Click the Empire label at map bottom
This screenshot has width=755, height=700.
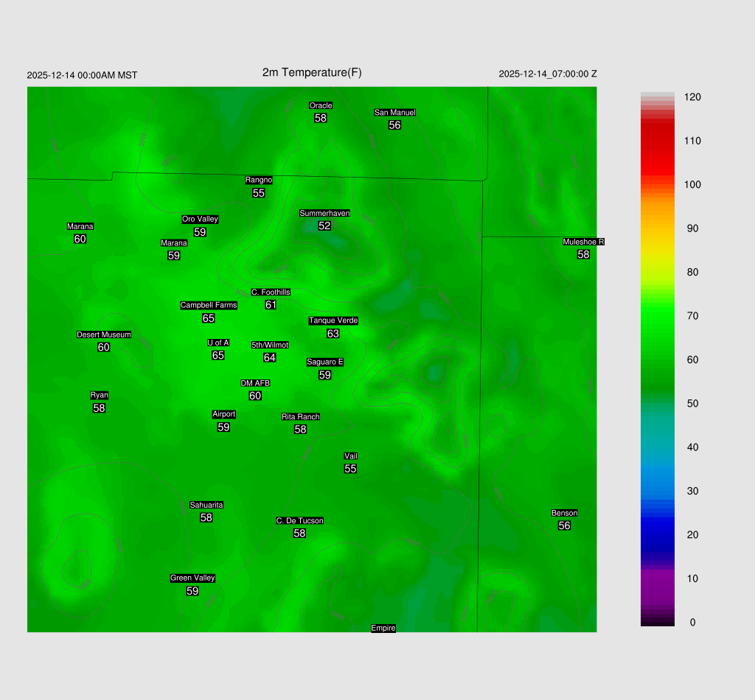(x=383, y=629)
